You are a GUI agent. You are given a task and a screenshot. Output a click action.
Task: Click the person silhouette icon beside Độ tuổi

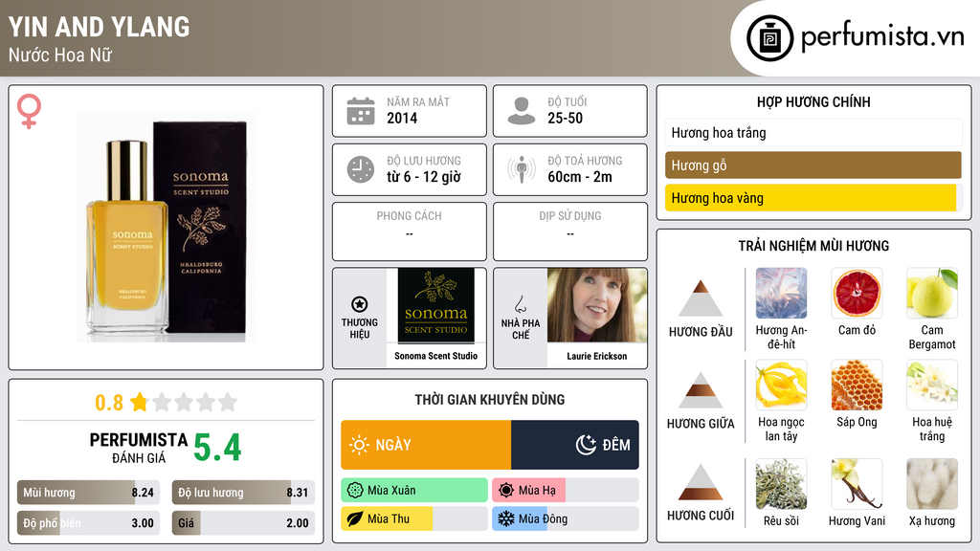(522, 111)
